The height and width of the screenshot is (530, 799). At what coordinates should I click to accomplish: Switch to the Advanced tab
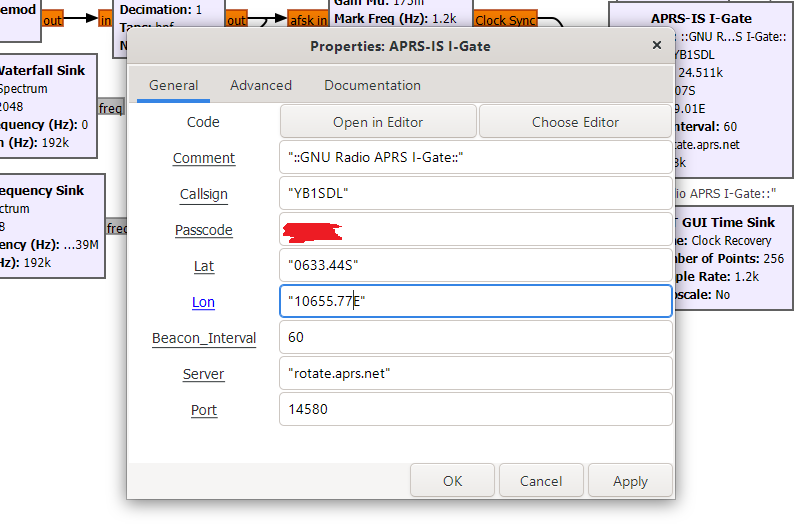tap(261, 86)
